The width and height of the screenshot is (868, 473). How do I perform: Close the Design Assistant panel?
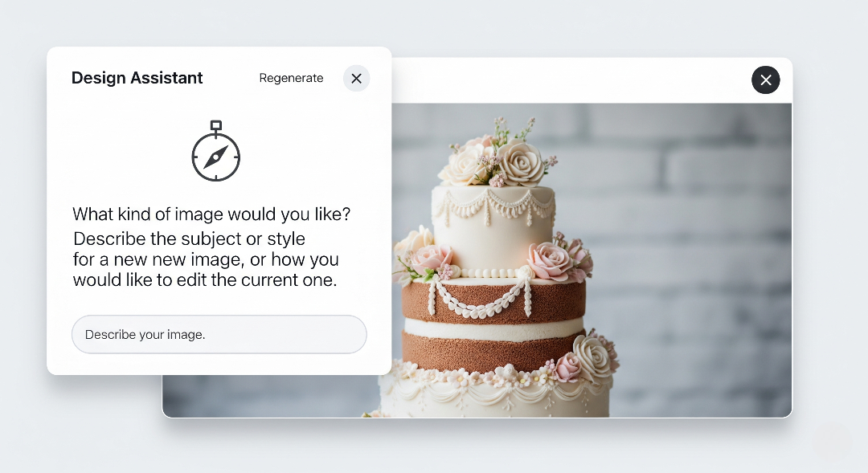coord(357,79)
